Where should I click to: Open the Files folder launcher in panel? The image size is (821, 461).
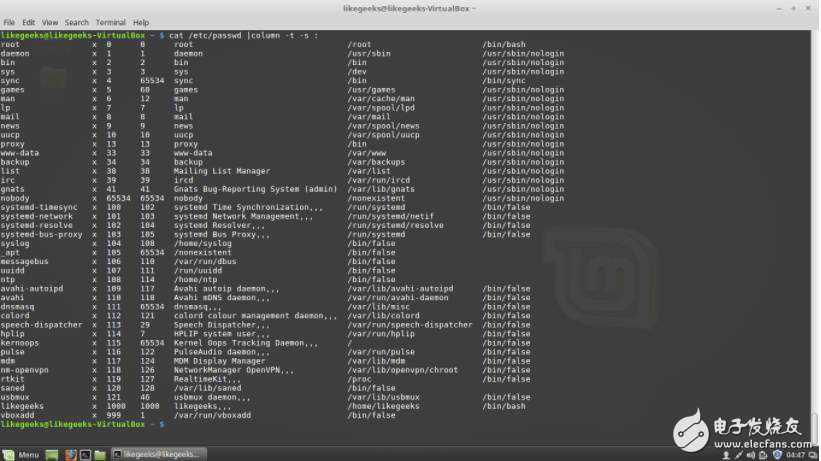[100, 454]
